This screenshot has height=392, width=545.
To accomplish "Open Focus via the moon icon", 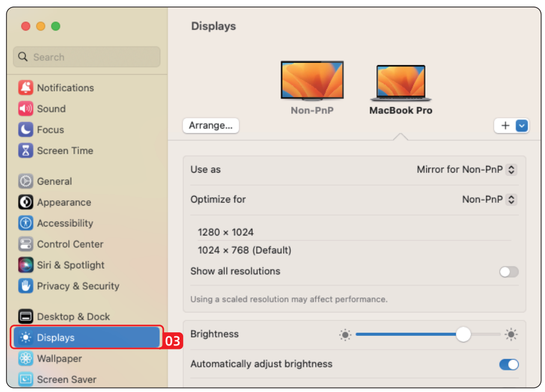I will [x=26, y=130].
